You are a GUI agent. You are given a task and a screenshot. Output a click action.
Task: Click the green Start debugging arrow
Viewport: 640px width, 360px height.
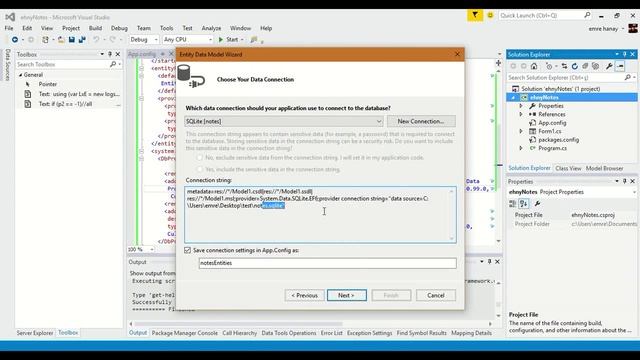pyautogui.click(x=221, y=40)
